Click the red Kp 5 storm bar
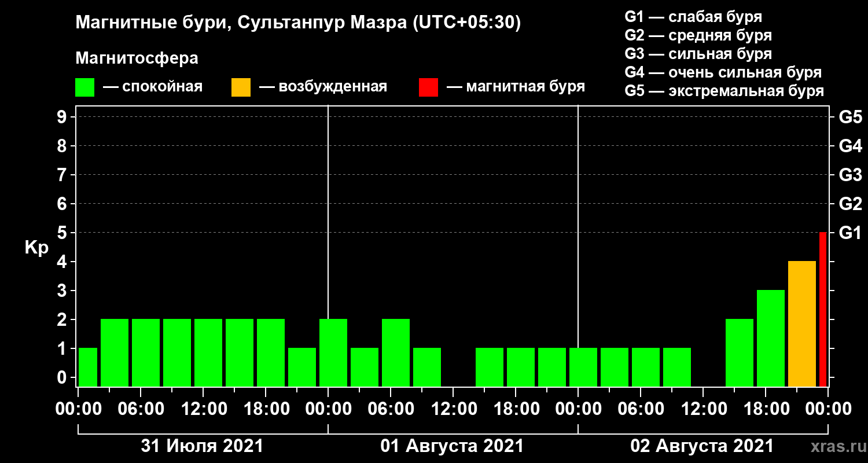868x463 pixels. click(823, 309)
